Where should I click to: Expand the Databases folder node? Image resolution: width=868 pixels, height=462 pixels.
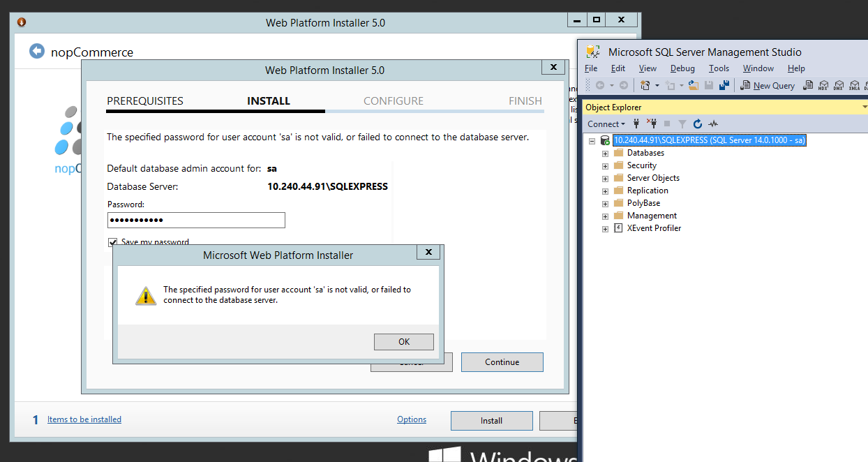605,154
